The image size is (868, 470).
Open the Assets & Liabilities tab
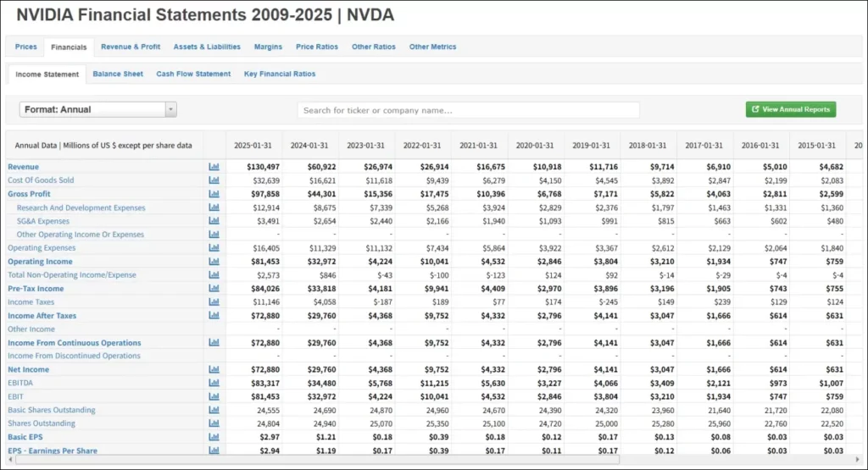(207, 47)
